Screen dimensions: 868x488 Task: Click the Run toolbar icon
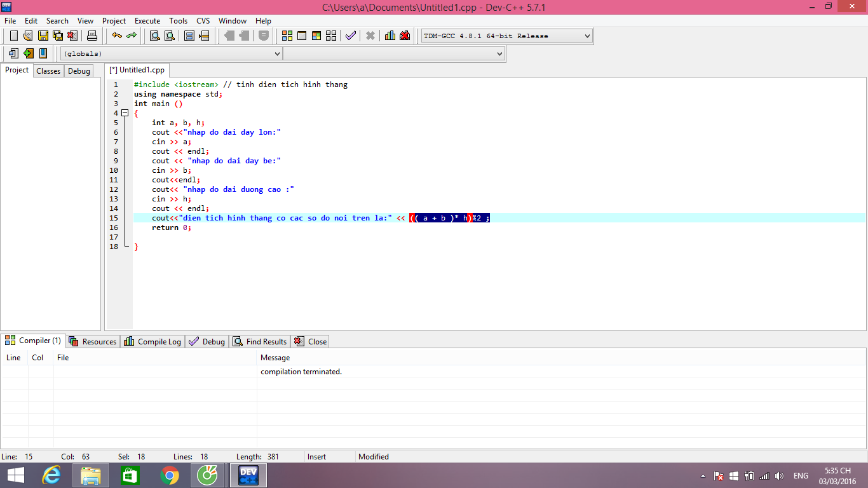(302, 36)
